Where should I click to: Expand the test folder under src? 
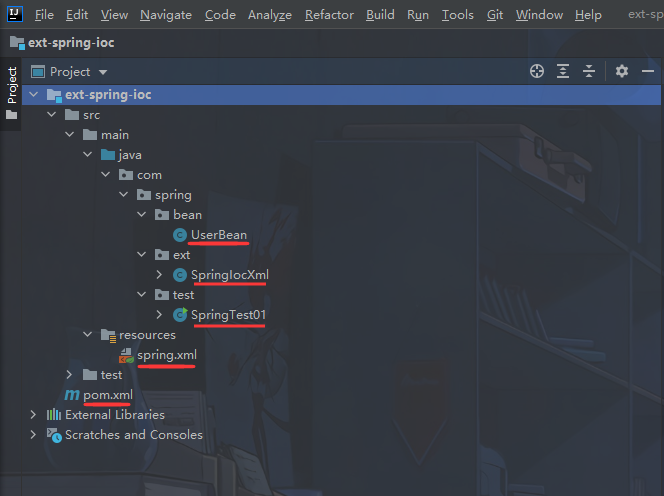click(69, 375)
